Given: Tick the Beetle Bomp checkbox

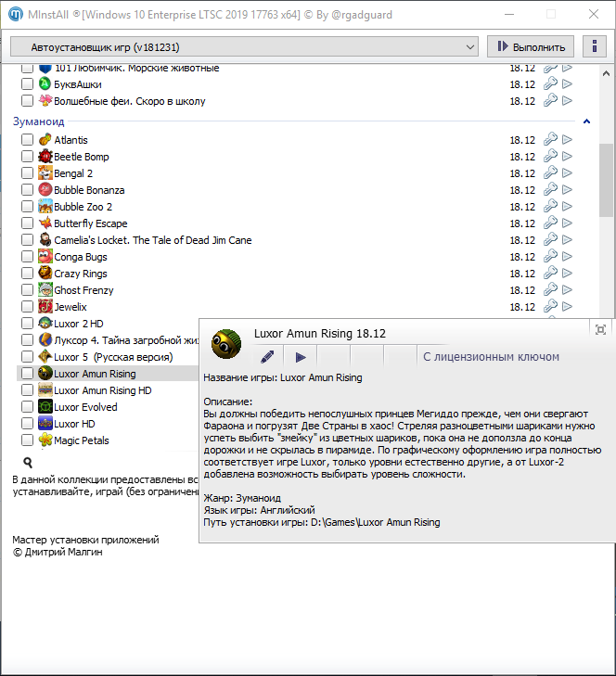Looking at the screenshot, I should 27,157.
